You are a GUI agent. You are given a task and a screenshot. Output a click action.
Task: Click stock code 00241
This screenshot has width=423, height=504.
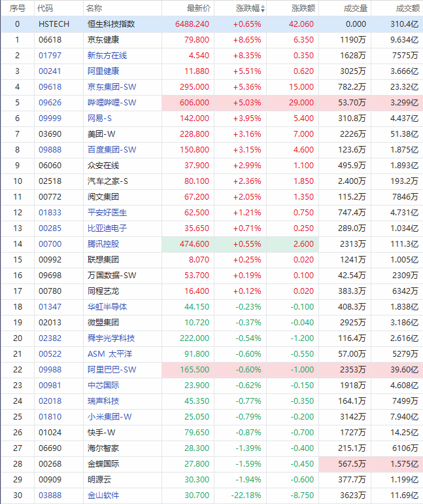click(50, 71)
